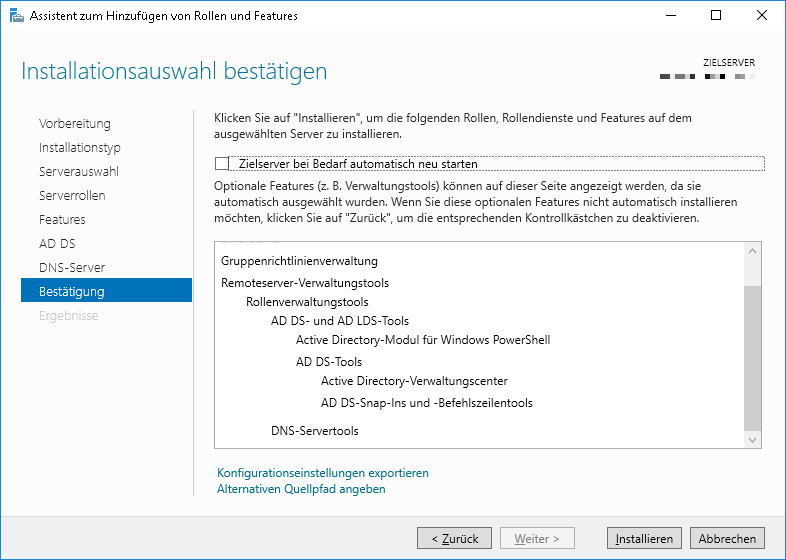
Task: Maximize the wizard window
Action: [716, 16]
